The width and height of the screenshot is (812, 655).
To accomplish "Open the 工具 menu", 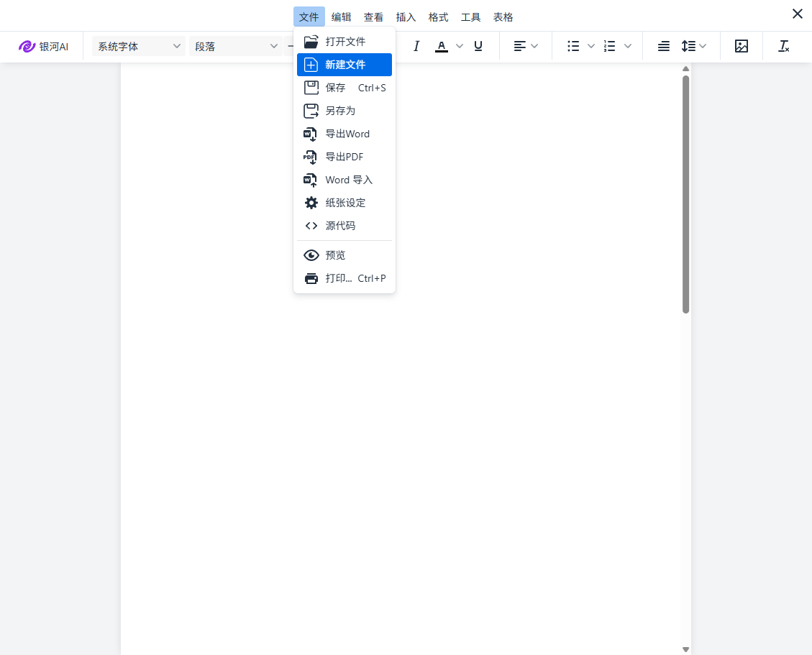I will pyautogui.click(x=471, y=17).
